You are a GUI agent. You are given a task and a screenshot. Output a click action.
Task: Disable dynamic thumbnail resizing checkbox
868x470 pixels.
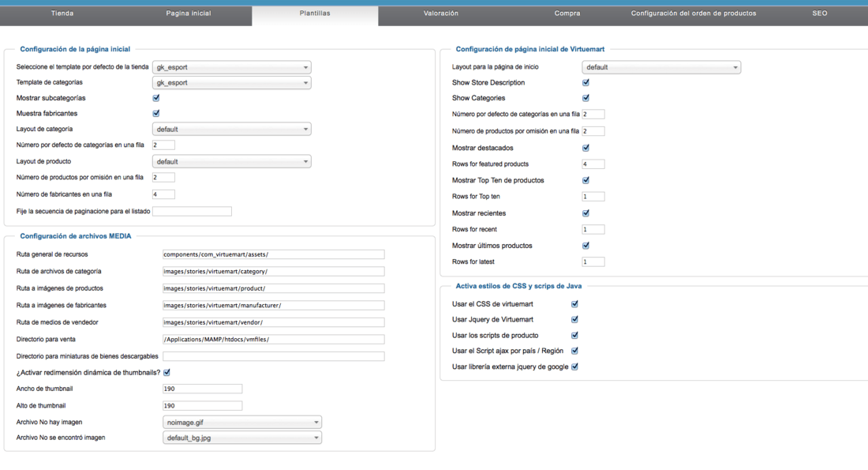tap(166, 373)
